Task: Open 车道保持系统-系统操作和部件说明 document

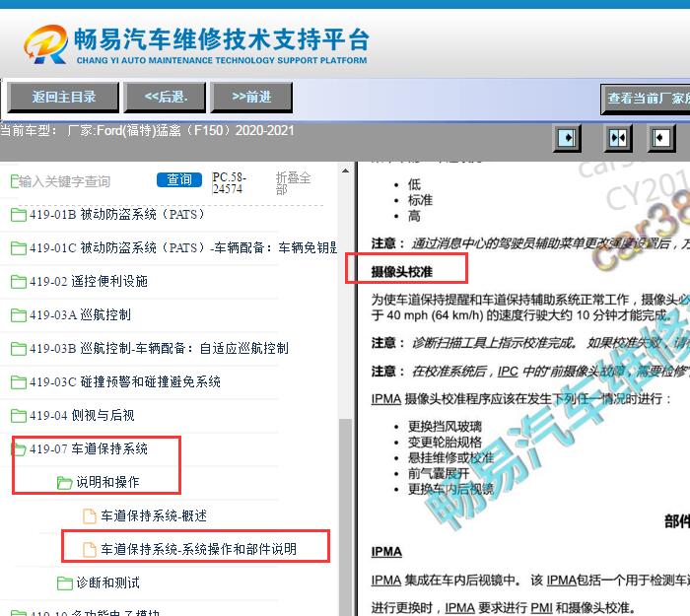Action: point(198,549)
